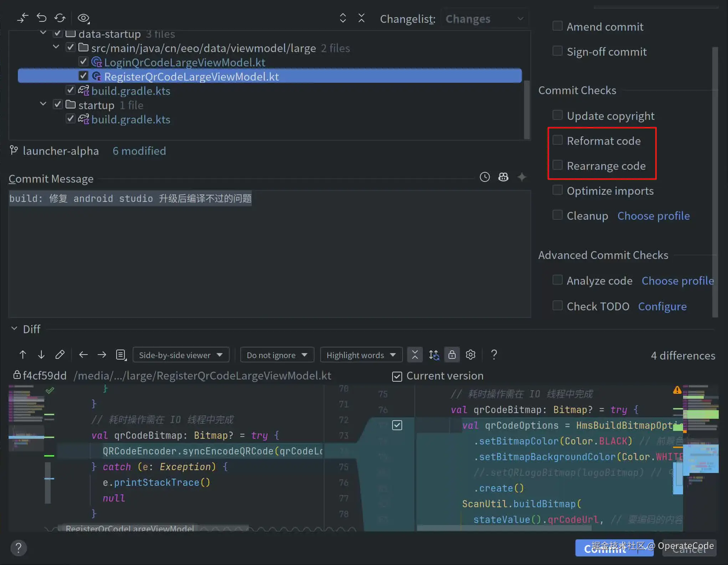Click the Collapse All icon above file tree

pyautogui.click(x=361, y=18)
